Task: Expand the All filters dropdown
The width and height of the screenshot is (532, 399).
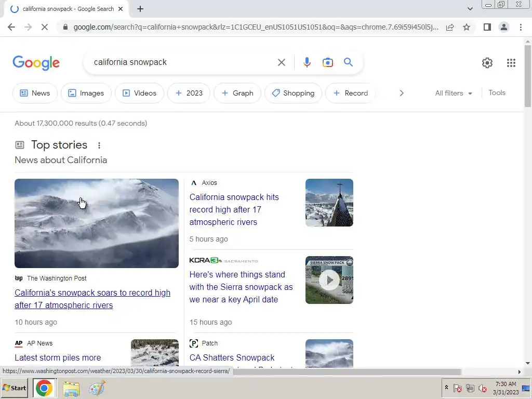Action: [x=454, y=93]
